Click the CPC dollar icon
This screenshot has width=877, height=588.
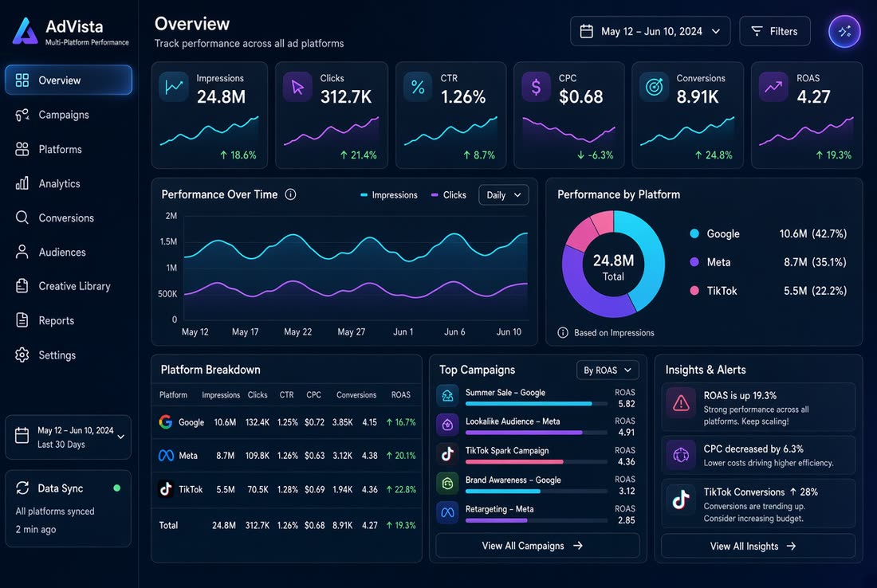click(536, 87)
